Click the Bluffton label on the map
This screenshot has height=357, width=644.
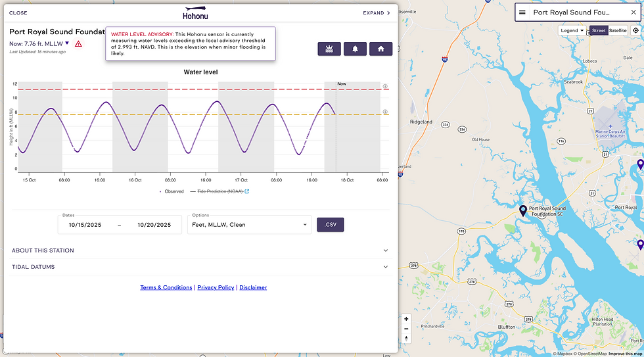click(507, 327)
